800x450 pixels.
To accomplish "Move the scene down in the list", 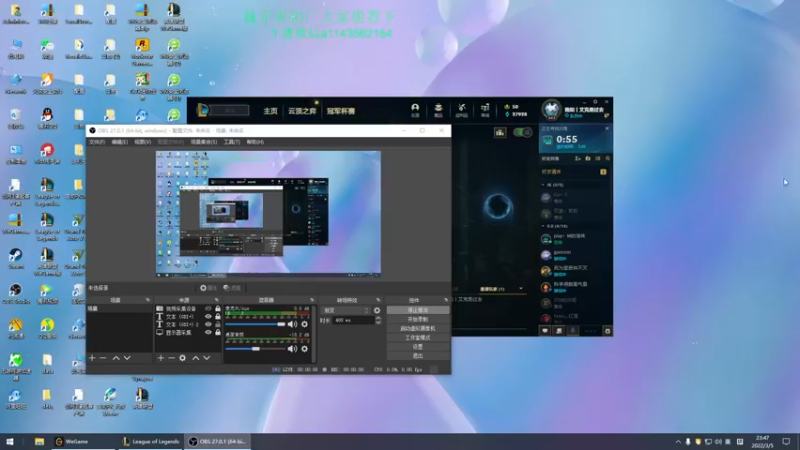I will 127,358.
